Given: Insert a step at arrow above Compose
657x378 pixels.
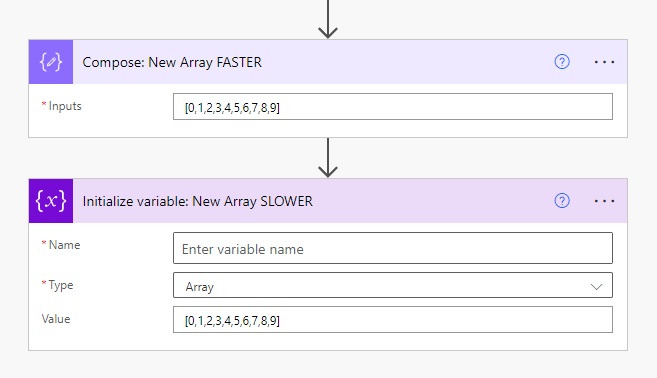Looking at the screenshot, I should [x=328, y=19].
